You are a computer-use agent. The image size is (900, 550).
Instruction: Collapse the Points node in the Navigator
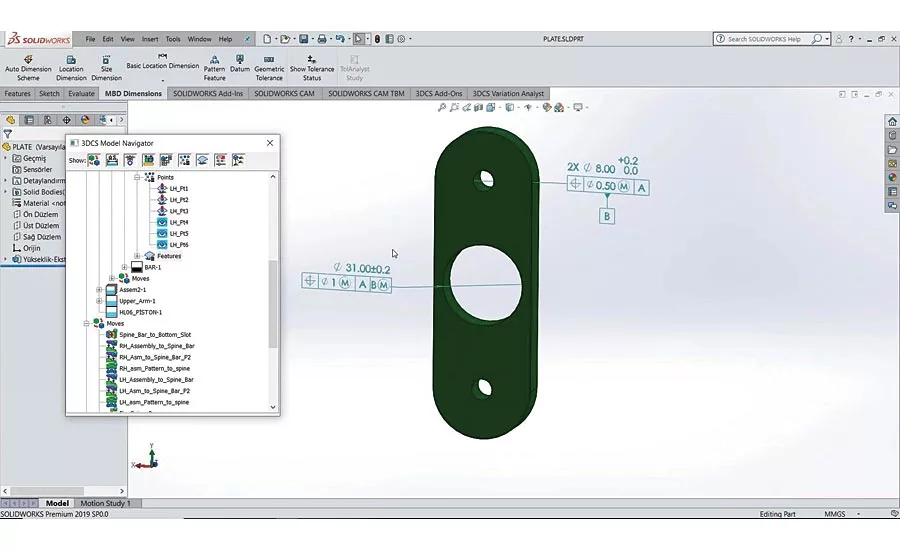click(x=137, y=177)
